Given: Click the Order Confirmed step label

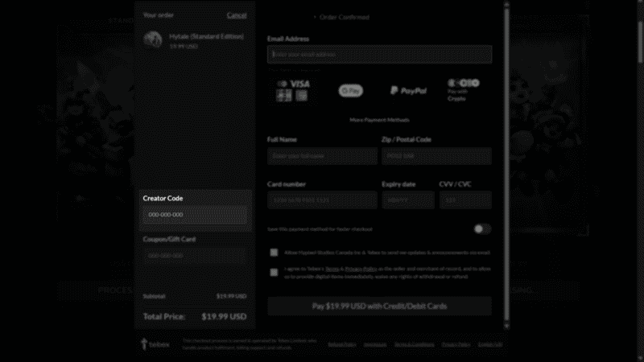Looking at the screenshot, I should tap(345, 17).
